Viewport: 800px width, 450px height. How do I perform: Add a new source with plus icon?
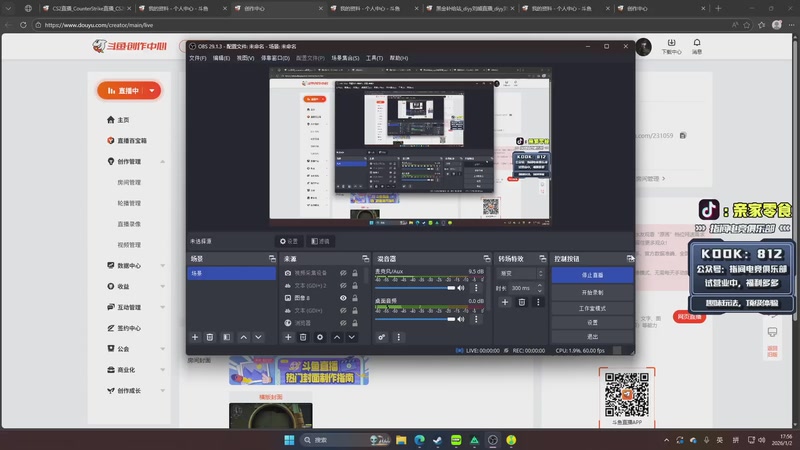288,337
